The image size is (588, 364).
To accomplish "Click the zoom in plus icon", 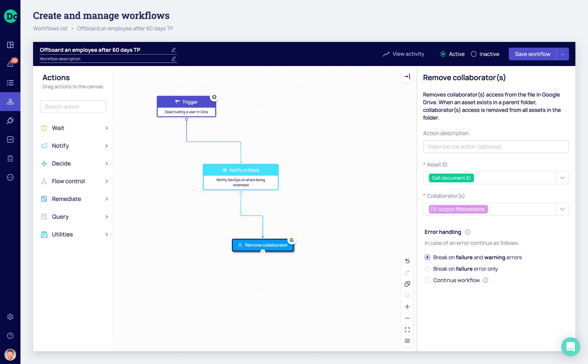I will pyautogui.click(x=407, y=307).
